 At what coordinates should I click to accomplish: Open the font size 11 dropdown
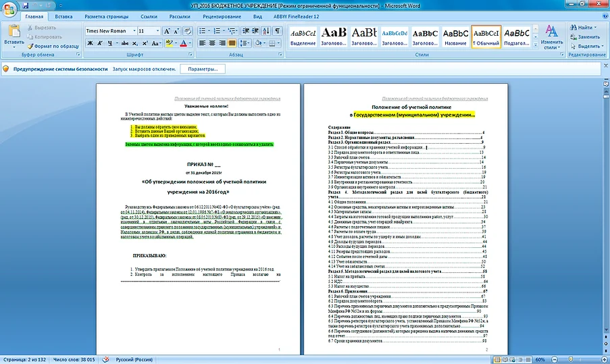click(x=157, y=31)
